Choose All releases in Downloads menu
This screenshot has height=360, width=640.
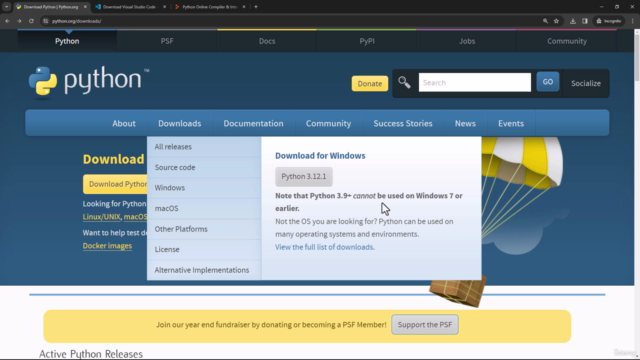204,147
